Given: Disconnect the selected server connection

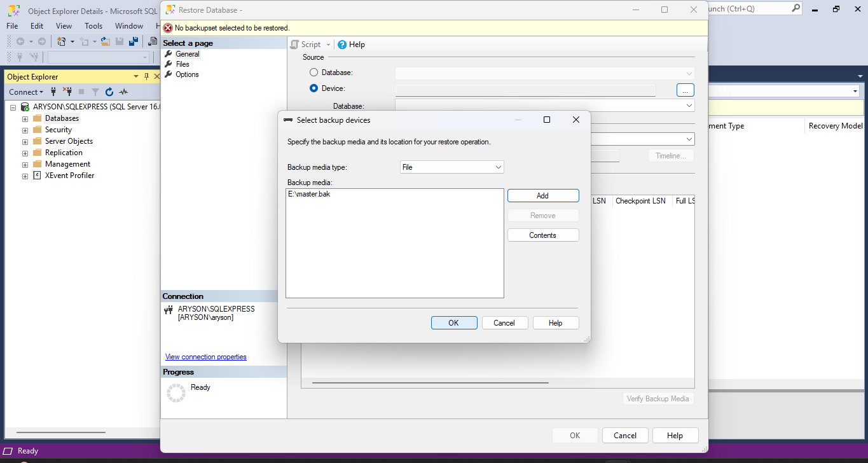Looking at the screenshot, I should [x=67, y=92].
